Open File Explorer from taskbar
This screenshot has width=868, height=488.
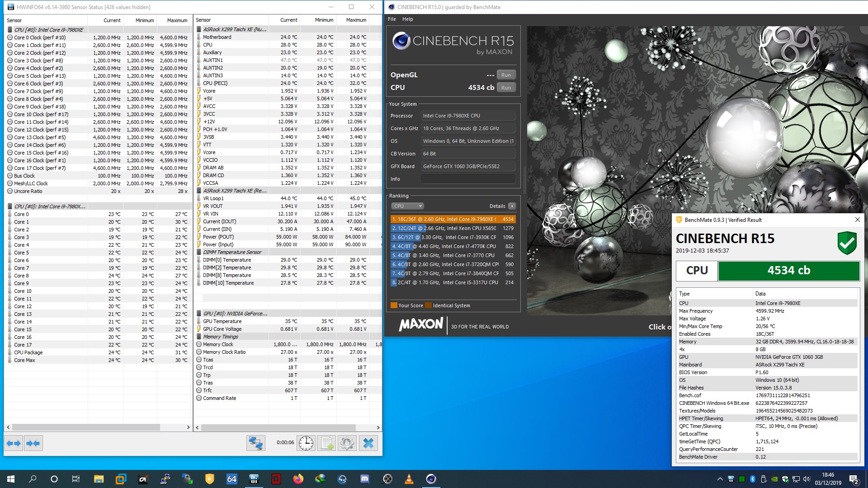[x=99, y=479]
